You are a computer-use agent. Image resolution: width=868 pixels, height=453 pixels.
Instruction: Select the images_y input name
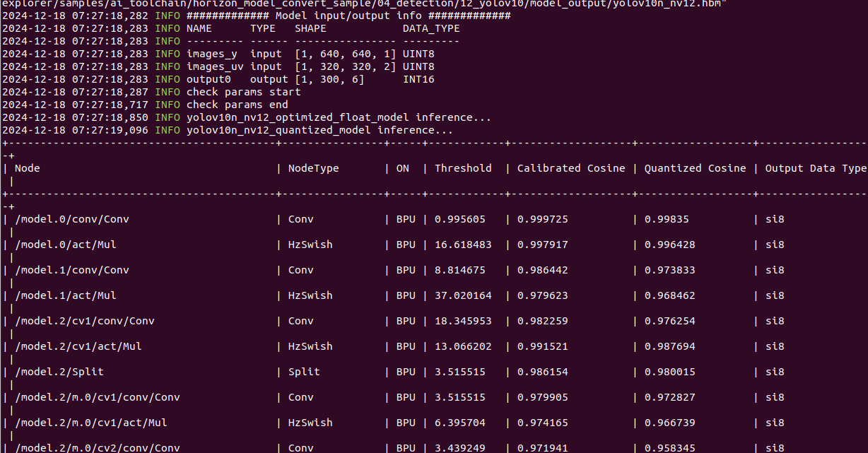click(x=212, y=54)
